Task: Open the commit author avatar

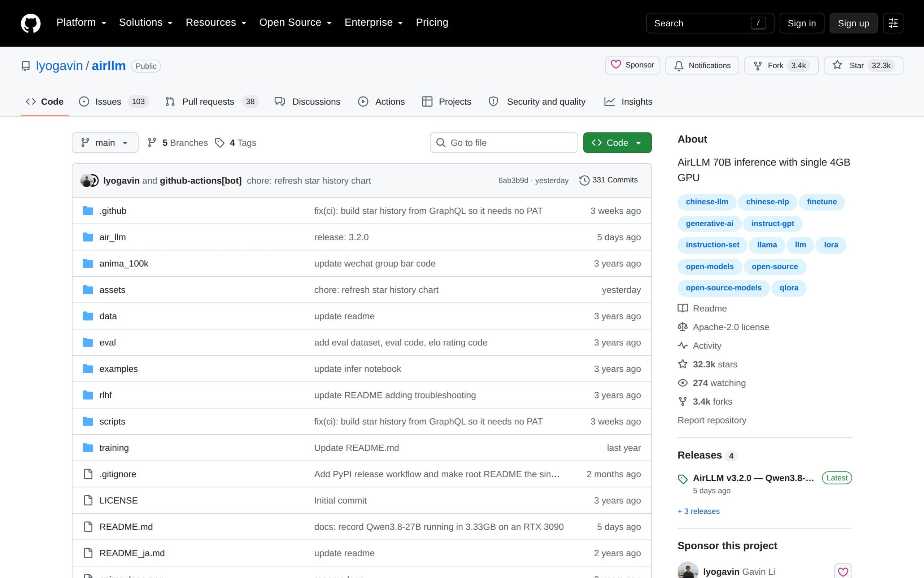Action: pyautogui.click(x=87, y=180)
